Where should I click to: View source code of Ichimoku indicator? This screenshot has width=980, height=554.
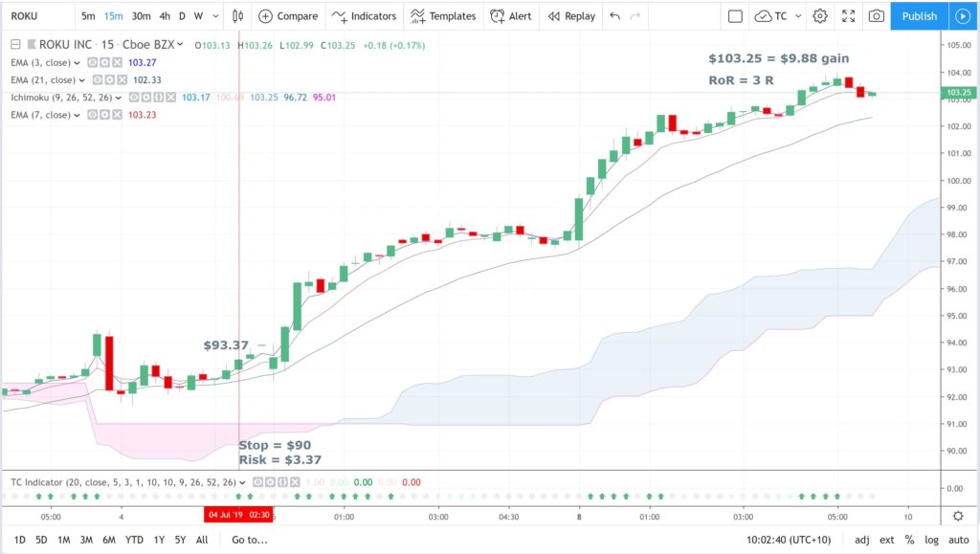point(158,98)
